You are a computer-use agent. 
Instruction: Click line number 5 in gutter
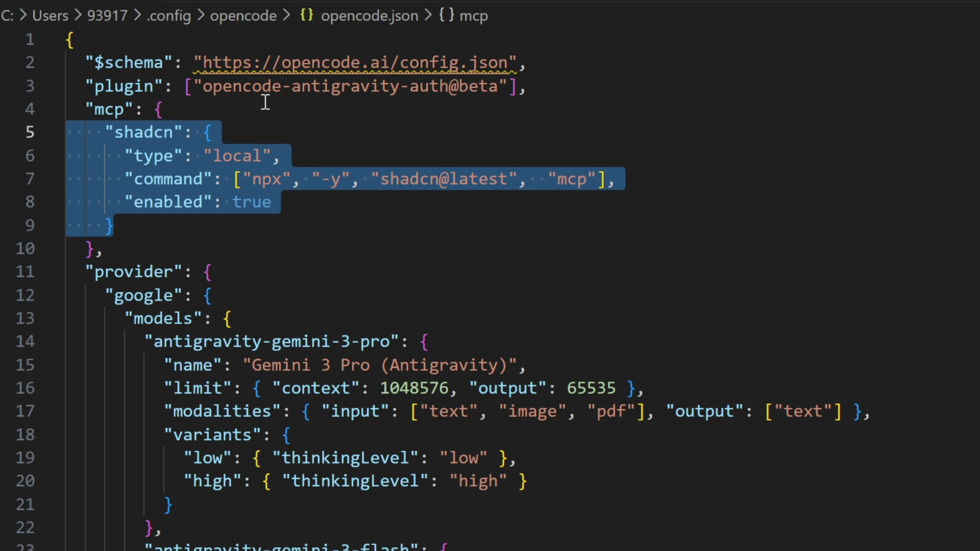click(30, 132)
